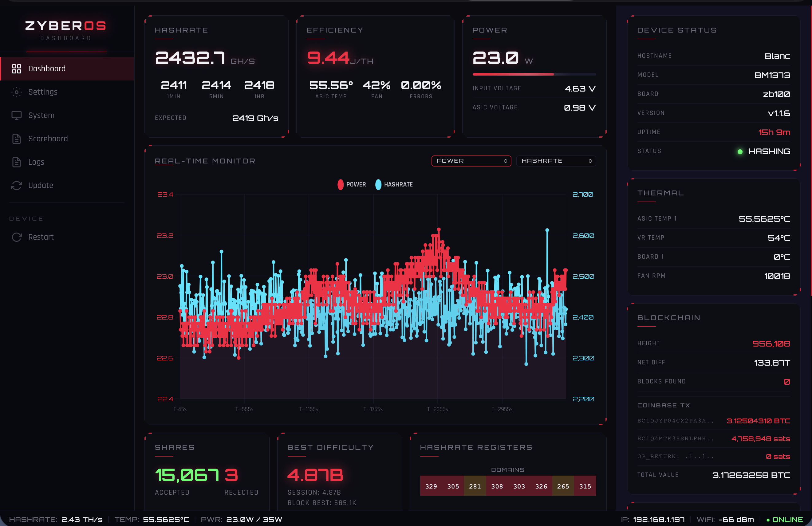Toggle the POWER series in chart legend
Viewport: 812px width, 526px height.
point(352,185)
